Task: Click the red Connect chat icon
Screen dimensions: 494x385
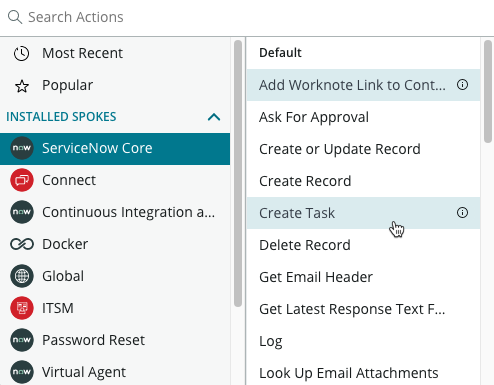Action: click(x=22, y=180)
